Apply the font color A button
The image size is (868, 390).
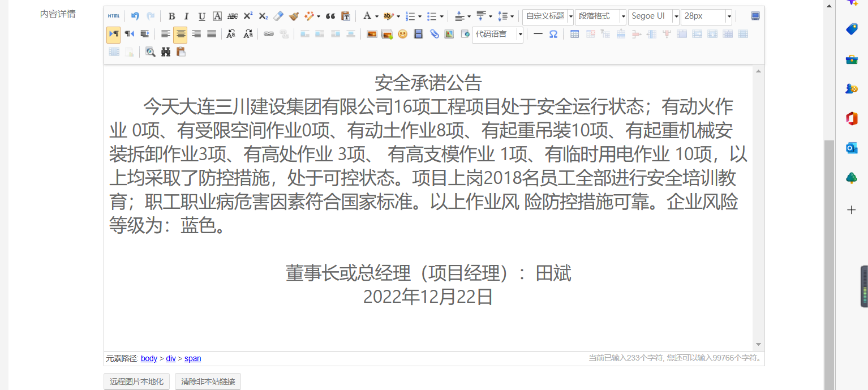[367, 16]
